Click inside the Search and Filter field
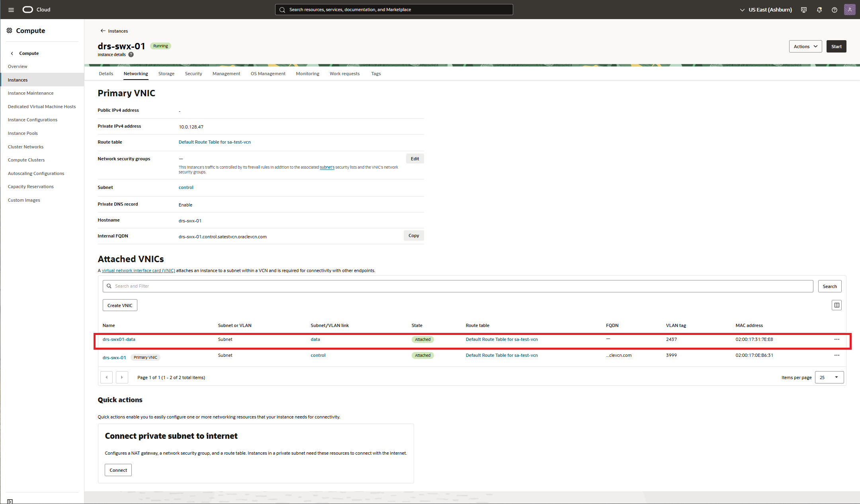Viewport: 860px width, 504px height. pyautogui.click(x=279, y=286)
